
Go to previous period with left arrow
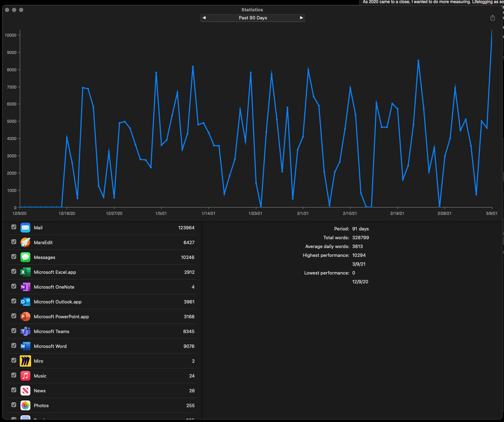[204, 18]
